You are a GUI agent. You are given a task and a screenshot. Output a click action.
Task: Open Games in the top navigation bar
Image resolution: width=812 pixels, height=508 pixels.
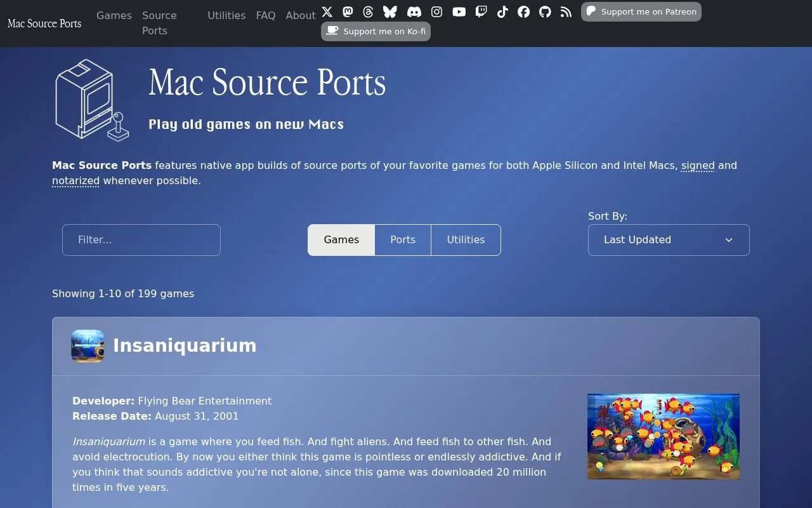click(x=114, y=15)
